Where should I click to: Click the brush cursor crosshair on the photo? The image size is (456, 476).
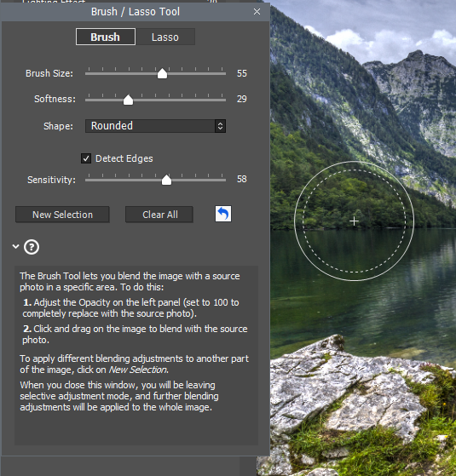(x=354, y=221)
